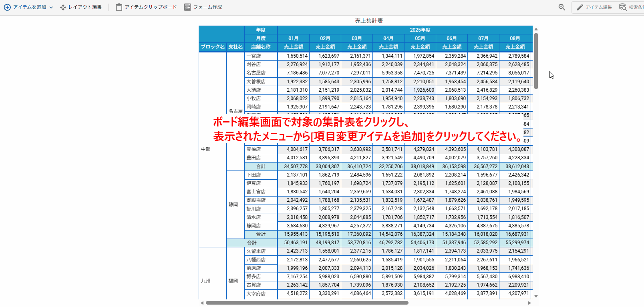Open the アイテムクリップボード clipboard icon
This screenshot has width=644, height=307.
tap(119, 7)
